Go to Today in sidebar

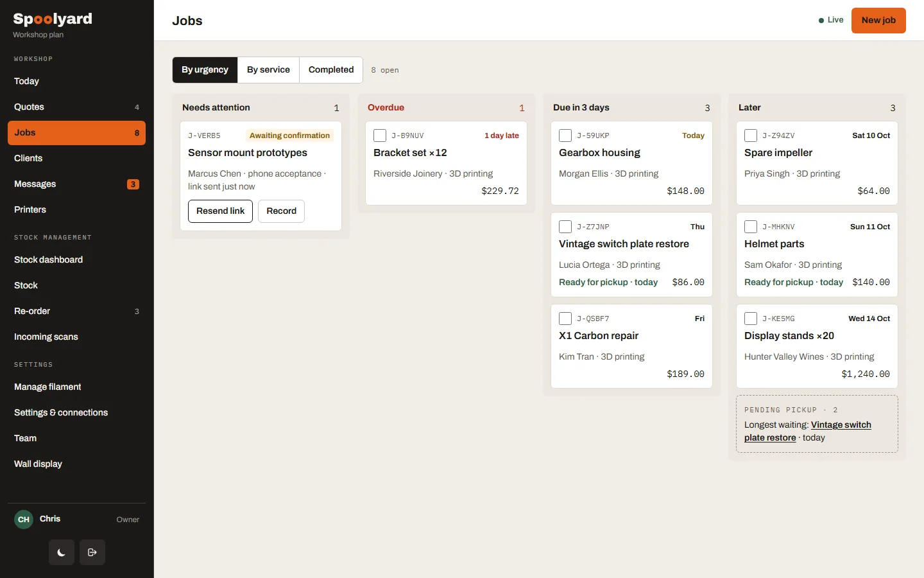pyautogui.click(x=76, y=82)
